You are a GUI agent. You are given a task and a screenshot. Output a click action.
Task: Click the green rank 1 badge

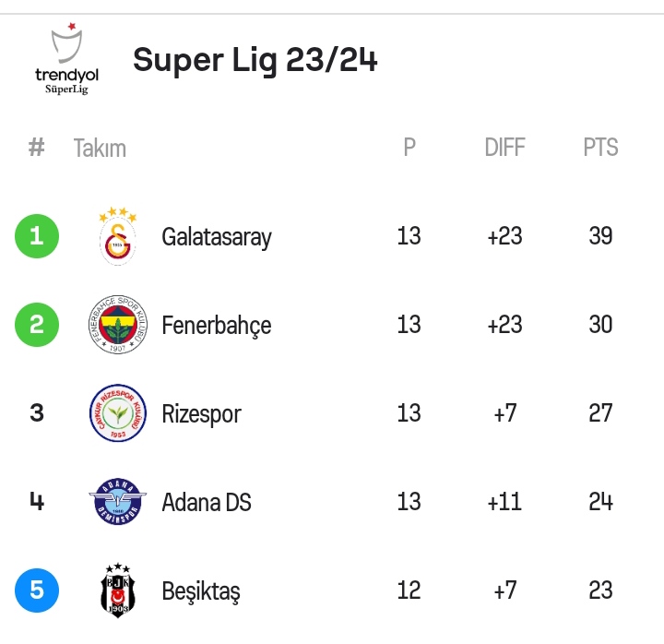pos(37,236)
